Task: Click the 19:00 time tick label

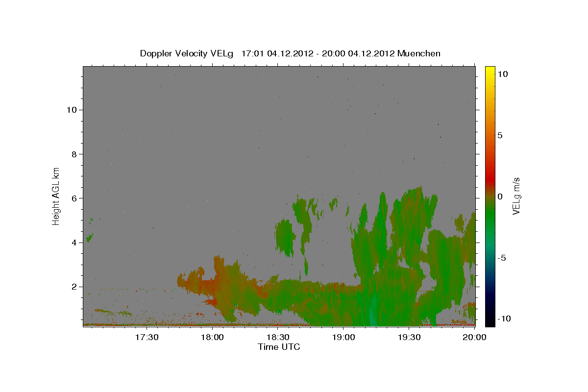Action: (x=343, y=337)
